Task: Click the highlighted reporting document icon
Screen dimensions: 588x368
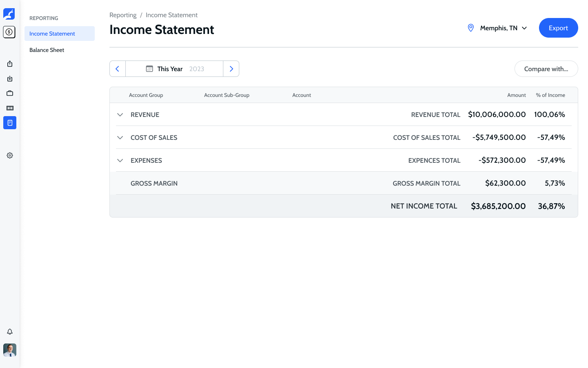Action: tap(10, 123)
